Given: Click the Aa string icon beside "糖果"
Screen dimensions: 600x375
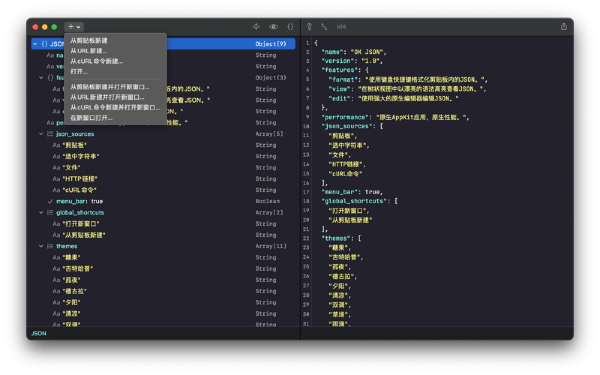Looking at the screenshot, I should [56, 258].
